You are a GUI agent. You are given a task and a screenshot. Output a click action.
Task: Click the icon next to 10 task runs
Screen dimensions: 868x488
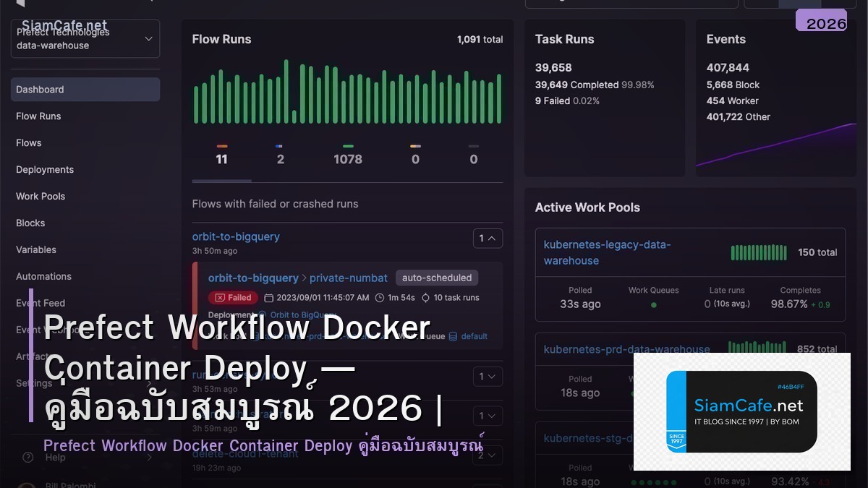point(425,297)
